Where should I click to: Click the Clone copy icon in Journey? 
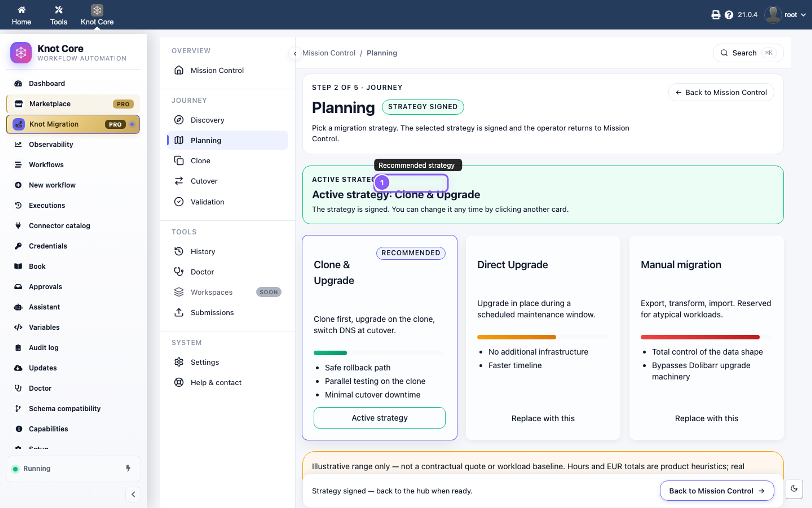click(179, 161)
